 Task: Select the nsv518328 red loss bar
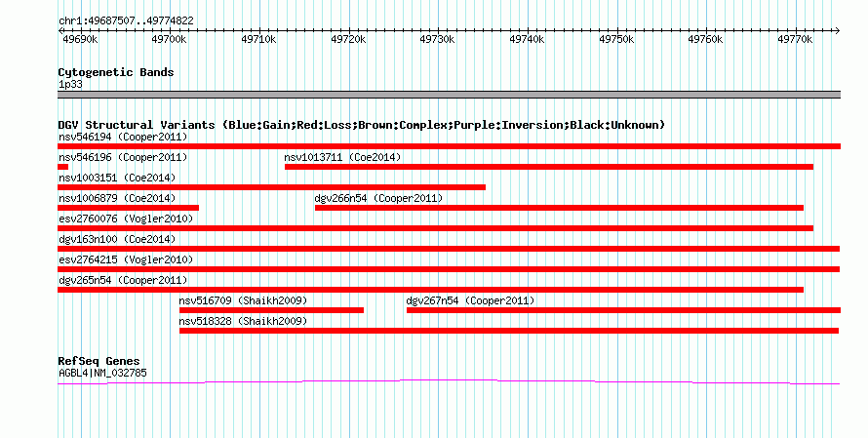tap(509, 331)
